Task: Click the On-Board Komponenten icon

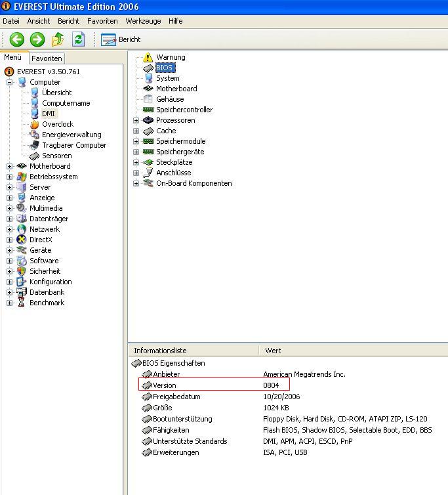Action: click(x=148, y=183)
